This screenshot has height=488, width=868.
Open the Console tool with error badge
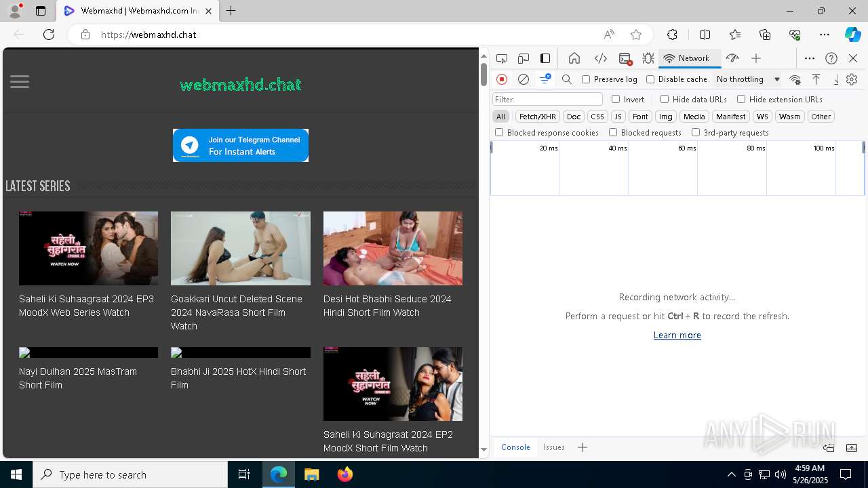click(625, 58)
